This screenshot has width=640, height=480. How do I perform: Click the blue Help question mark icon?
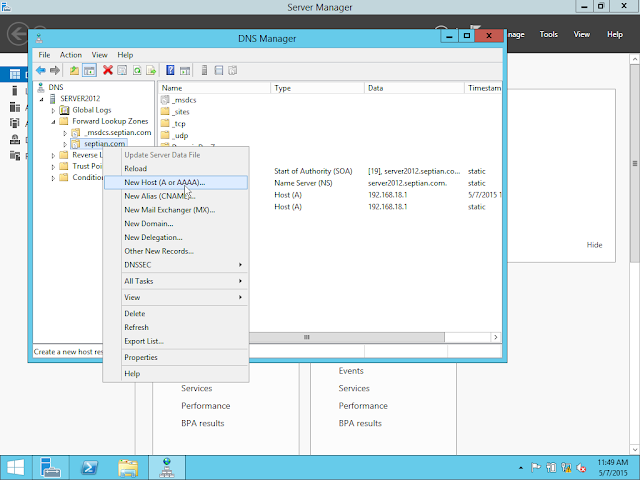(170, 71)
